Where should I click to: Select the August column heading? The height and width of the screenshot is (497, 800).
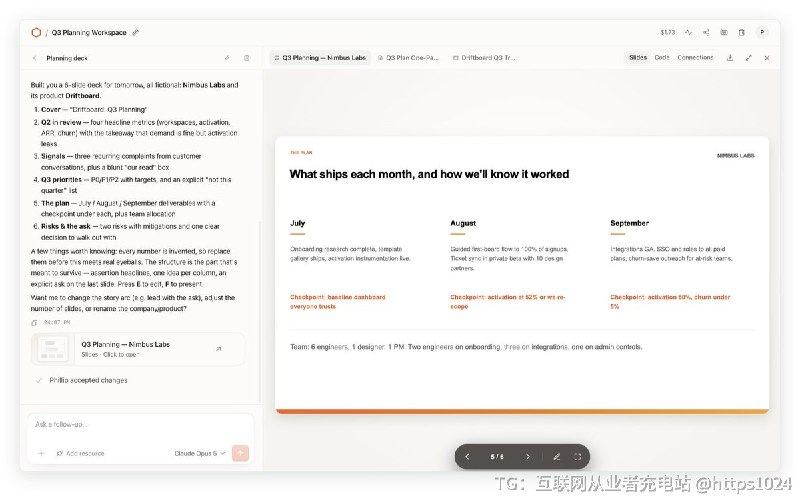pyautogui.click(x=463, y=223)
